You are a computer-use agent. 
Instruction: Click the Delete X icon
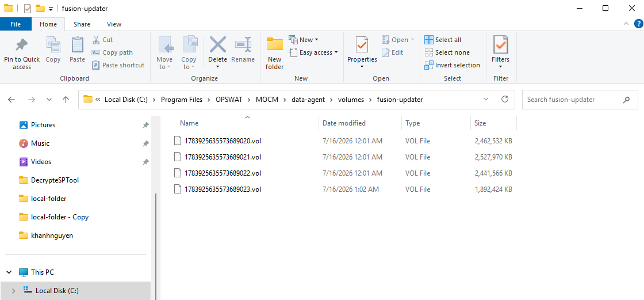(x=218, y=44)
